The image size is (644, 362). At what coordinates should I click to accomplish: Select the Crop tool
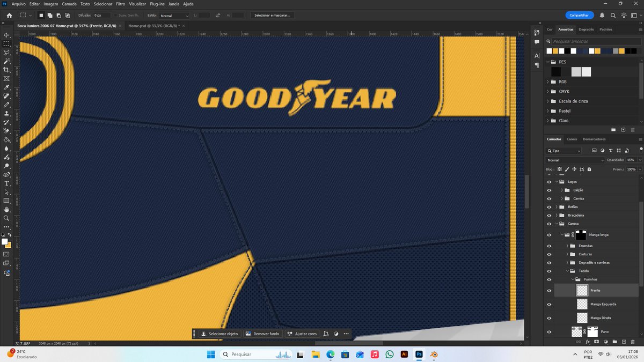point(6,70)
